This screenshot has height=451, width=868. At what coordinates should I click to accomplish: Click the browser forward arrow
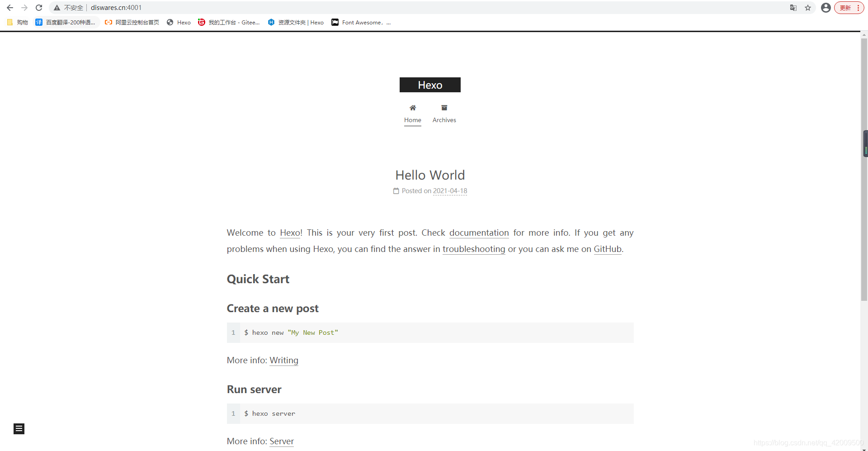24,8
